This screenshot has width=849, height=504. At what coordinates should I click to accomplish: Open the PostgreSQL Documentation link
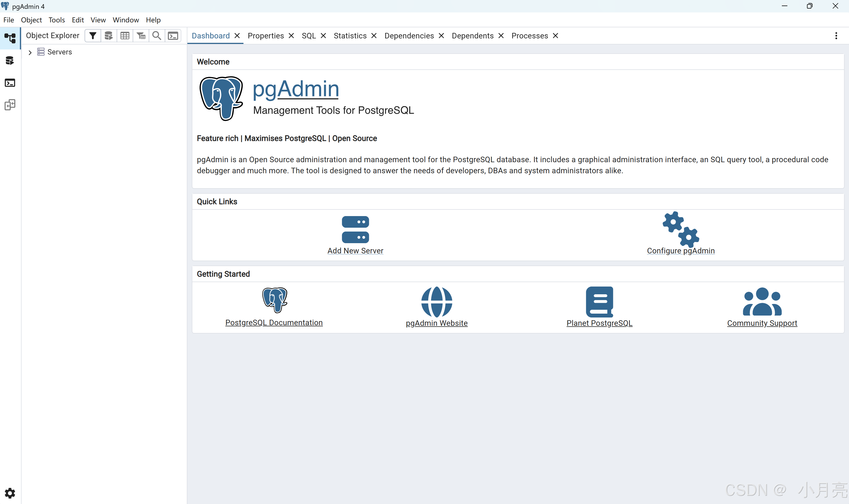coord(274,323)
